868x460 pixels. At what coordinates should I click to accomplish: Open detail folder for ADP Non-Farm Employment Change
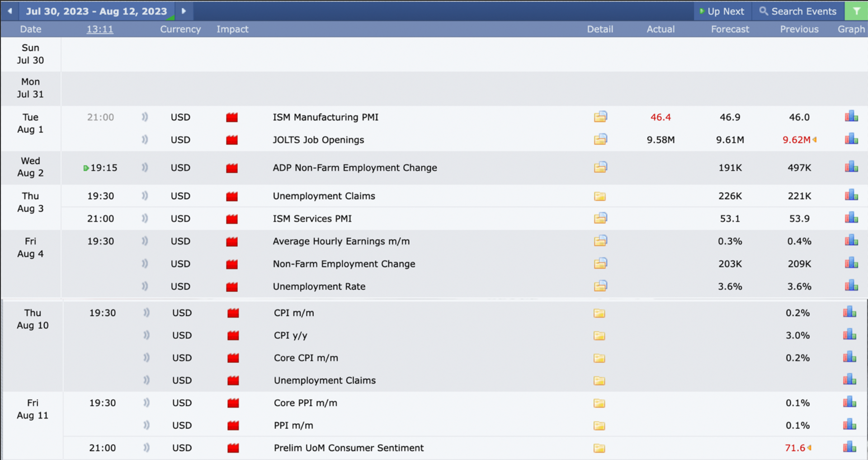(600, 168)
